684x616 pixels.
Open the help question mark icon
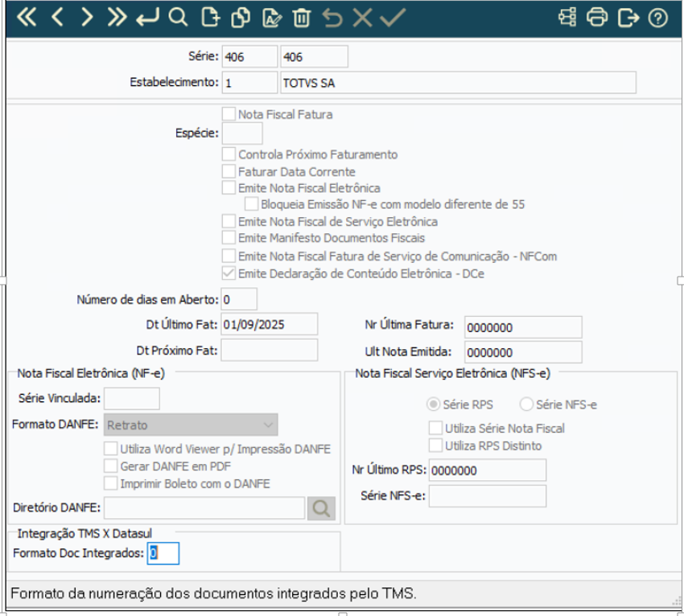[x=657, y=18]
